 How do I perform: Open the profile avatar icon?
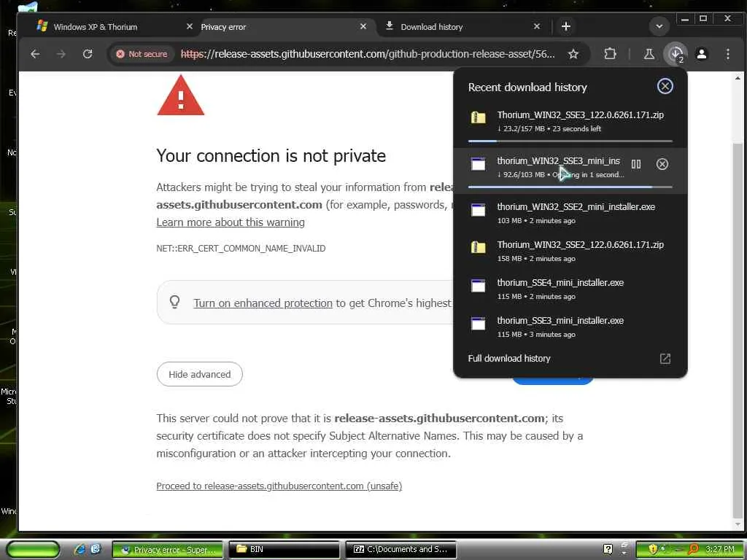coord(702,54)
